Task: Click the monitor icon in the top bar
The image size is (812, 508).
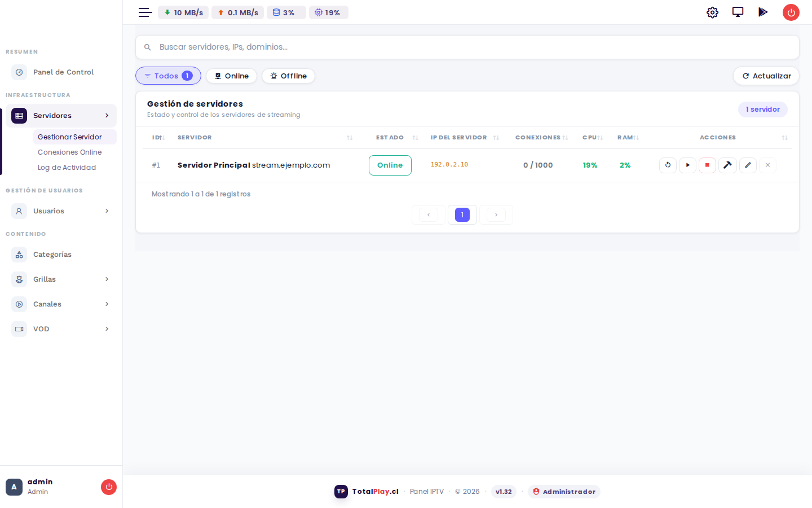Action: 738,12
